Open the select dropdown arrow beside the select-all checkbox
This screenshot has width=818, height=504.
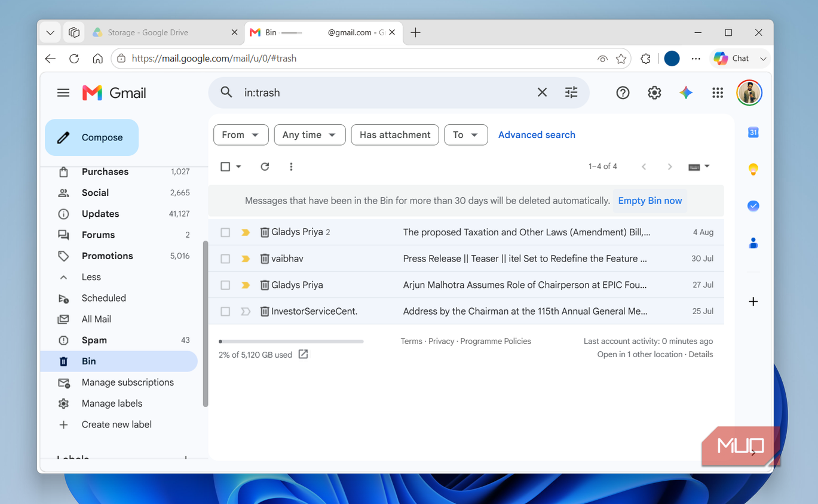point(238,167)
